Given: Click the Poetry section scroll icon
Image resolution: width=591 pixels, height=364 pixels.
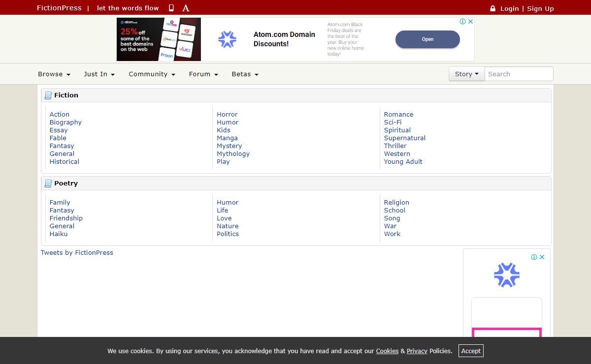Looking at the screenshot, I should pos(48,183).
